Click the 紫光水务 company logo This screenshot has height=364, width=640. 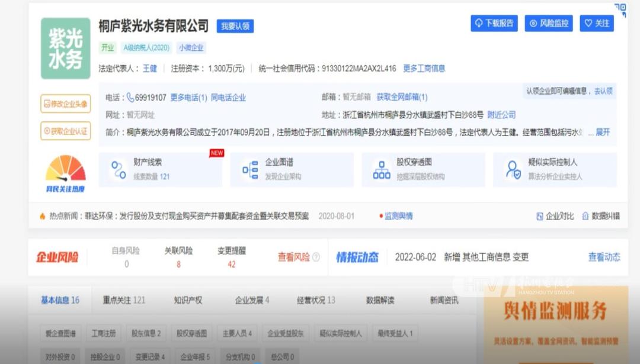65,49
